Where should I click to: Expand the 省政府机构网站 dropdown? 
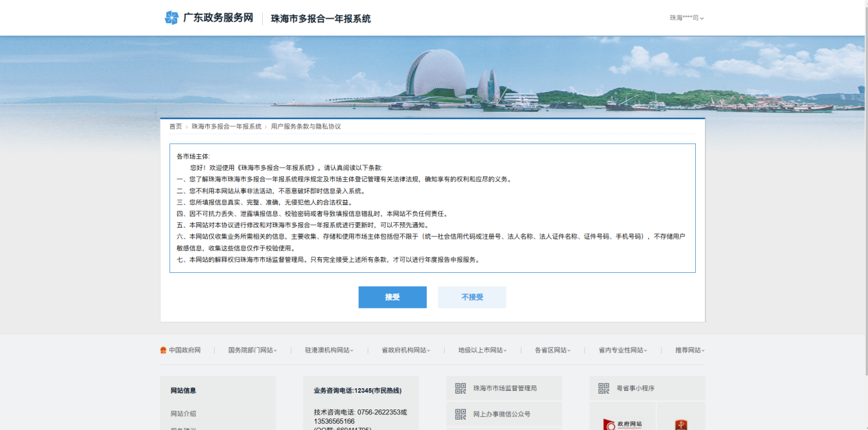pos(406,350)
